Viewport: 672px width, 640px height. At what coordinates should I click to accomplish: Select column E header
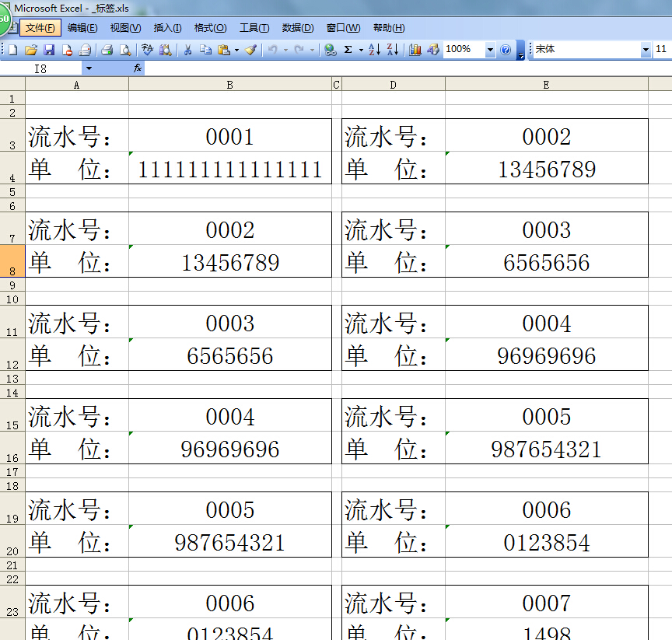[x=546, y=85]
